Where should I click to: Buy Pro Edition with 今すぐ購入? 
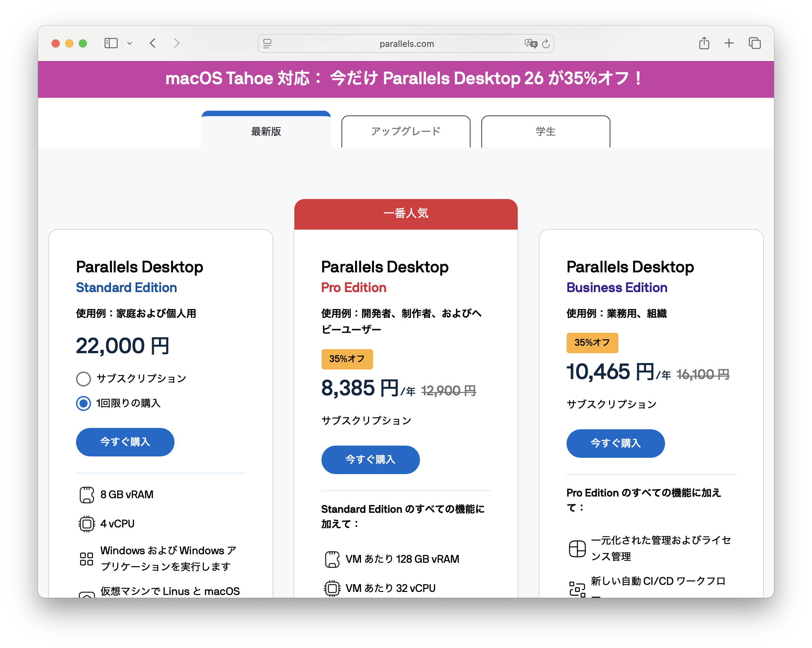(x=370, y=460)
